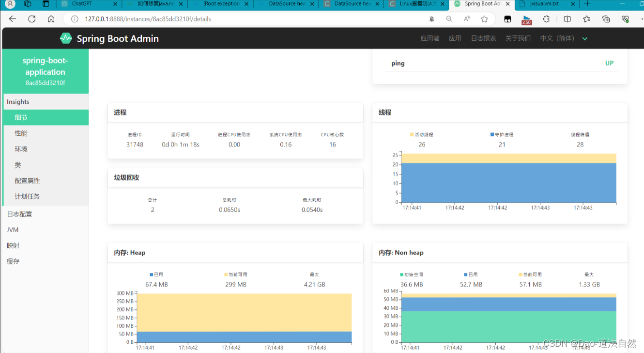Open 关于我们 in the top navigation
The width and height of the screenshot is (644, 353).
[518, 38]
